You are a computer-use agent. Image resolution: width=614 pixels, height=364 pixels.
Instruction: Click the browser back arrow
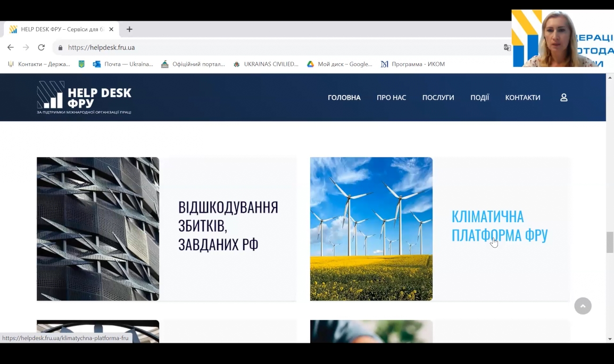point(11,47)
